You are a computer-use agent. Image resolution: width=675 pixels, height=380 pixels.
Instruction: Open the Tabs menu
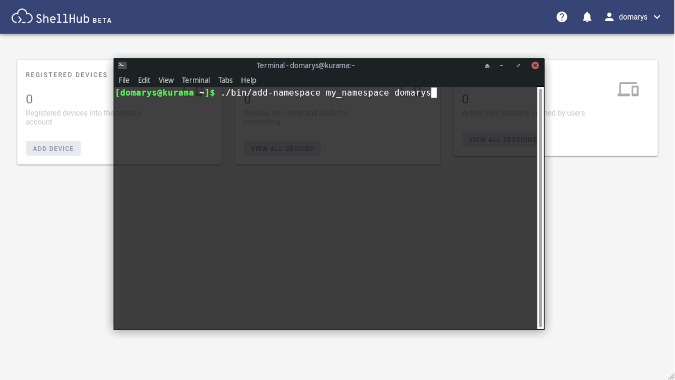pyautogui.click(x=225, y=80)
